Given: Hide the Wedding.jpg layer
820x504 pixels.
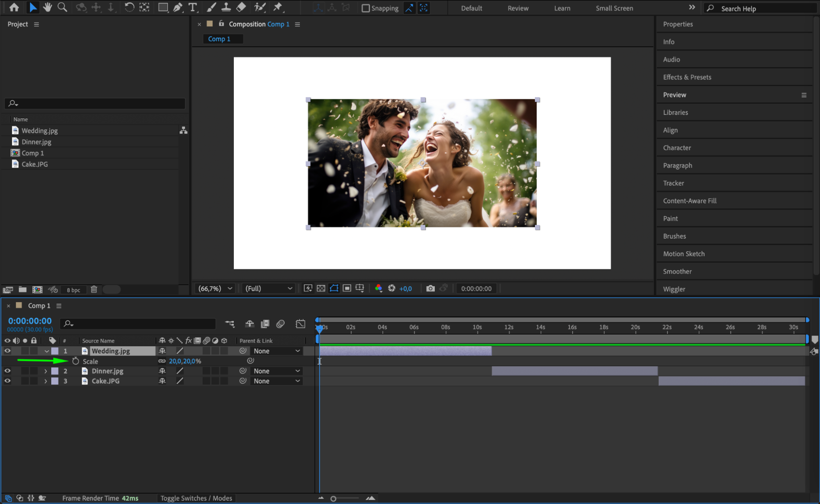Looking at the screenshot, I should click(x=7, y=351).
